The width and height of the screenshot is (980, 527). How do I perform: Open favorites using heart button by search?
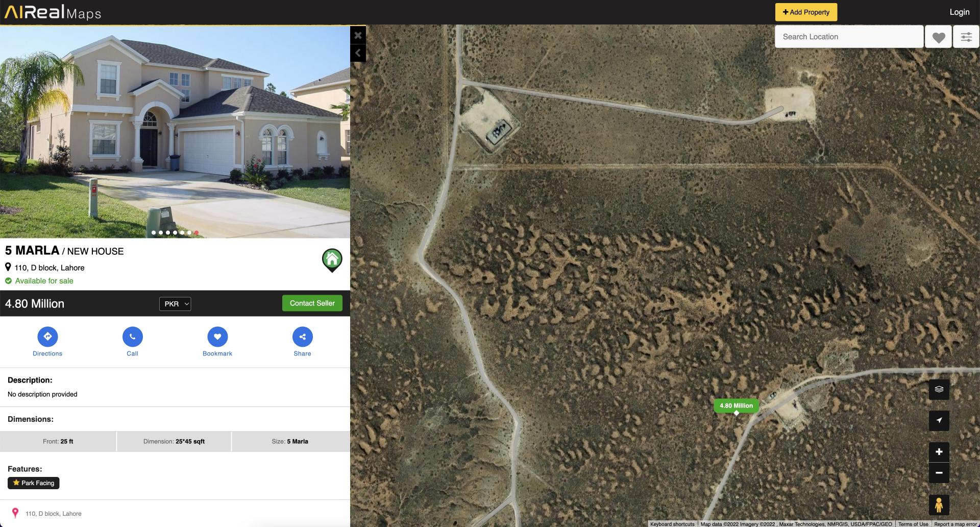click(938, 37)
